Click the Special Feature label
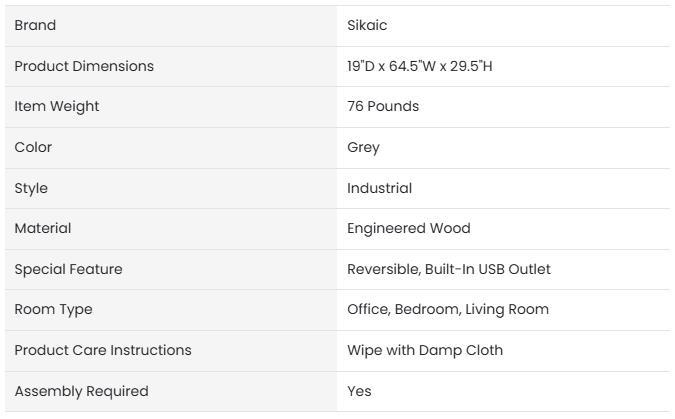The width and height of the screenshot is (675, 419). 68,269
